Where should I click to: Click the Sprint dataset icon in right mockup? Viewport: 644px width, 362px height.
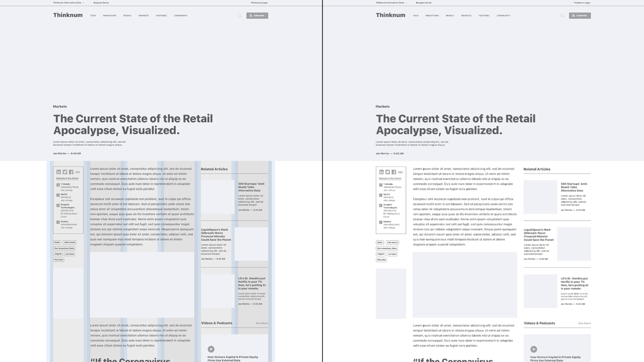[x=381, y=195]
